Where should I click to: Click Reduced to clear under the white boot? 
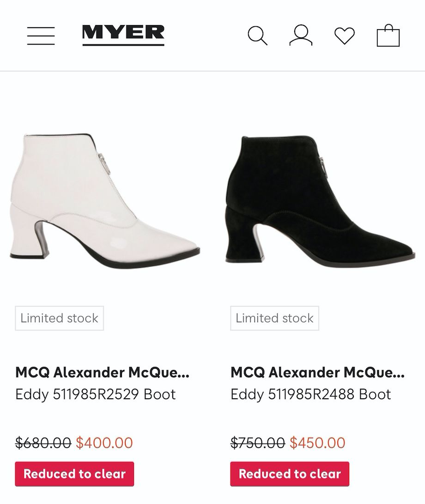pos(74,474)
